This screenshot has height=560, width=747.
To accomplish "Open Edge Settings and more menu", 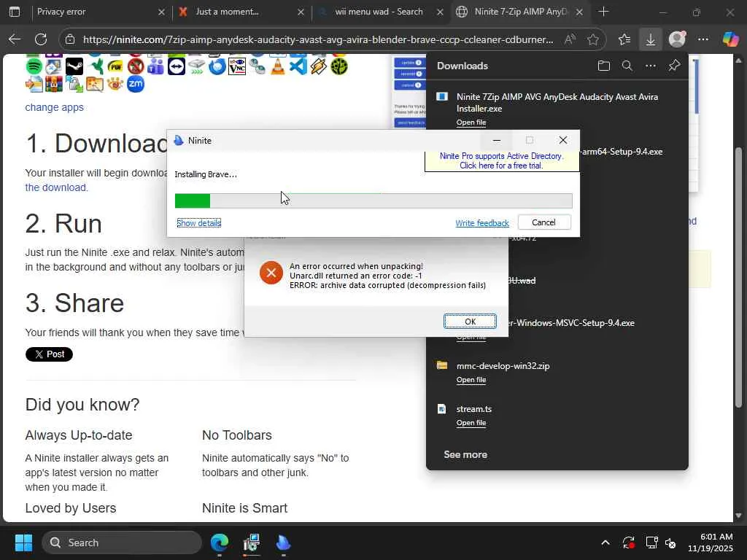I will coord(703,39).
